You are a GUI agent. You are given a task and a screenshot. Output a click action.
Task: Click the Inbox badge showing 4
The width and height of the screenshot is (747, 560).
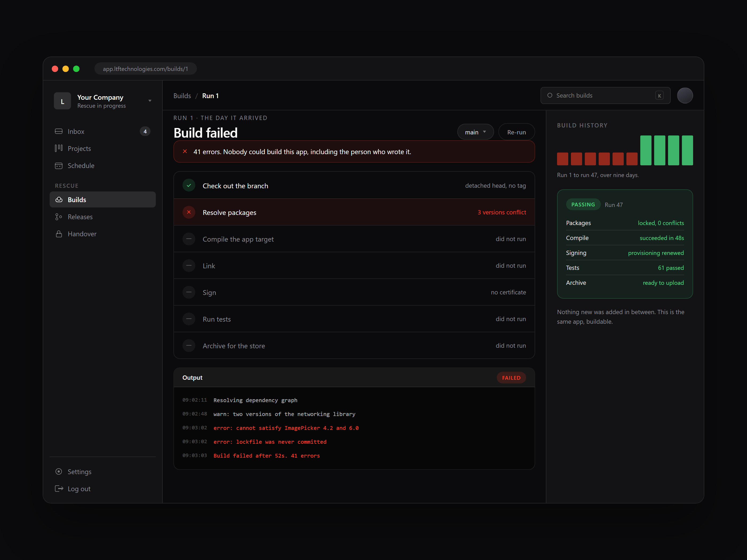pyautogui.click(x=145, y=131)
